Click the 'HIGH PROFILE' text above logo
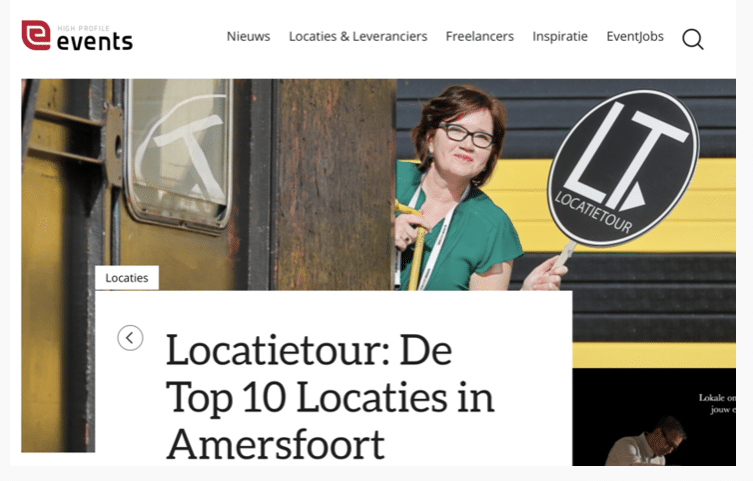This screenshot has height=481, width=753. click(84, 28)
